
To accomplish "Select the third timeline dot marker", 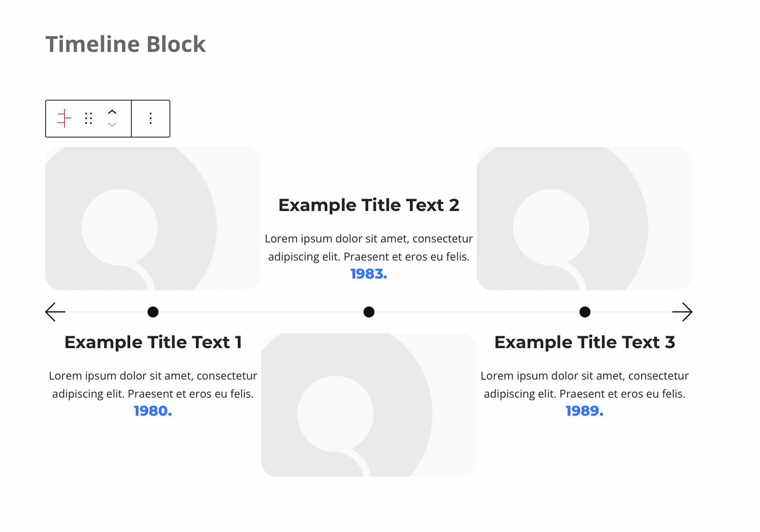I will click(584, 312).
